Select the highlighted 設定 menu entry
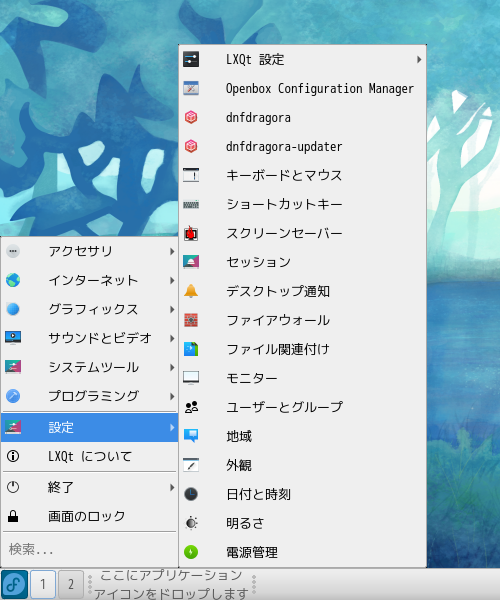This screenshot has width=500, height=600. (x=90, y=427)
